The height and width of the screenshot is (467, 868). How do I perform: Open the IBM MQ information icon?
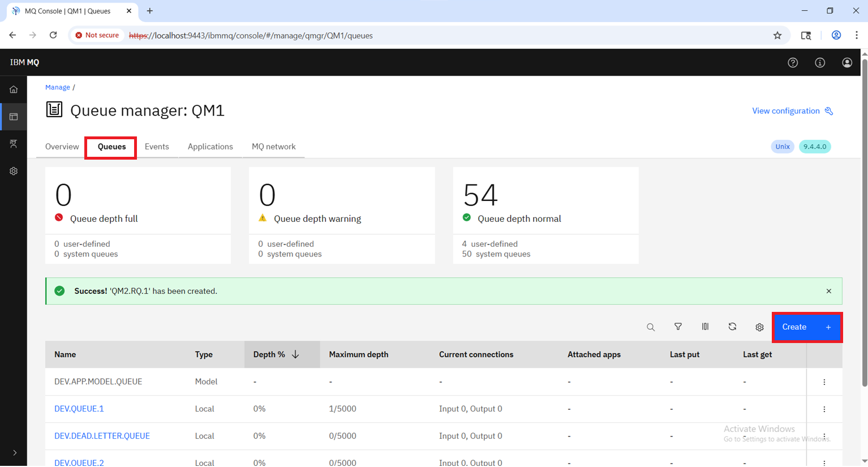coord(820,63)
